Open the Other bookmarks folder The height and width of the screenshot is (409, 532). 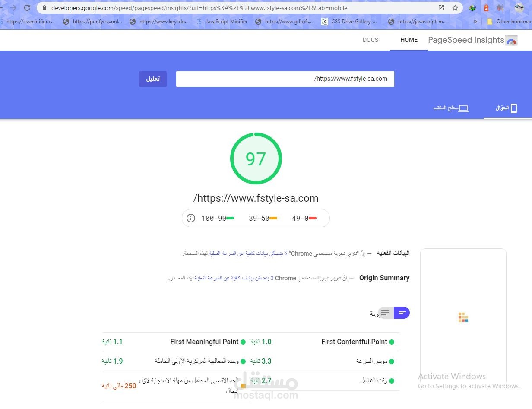coord(509,22)
